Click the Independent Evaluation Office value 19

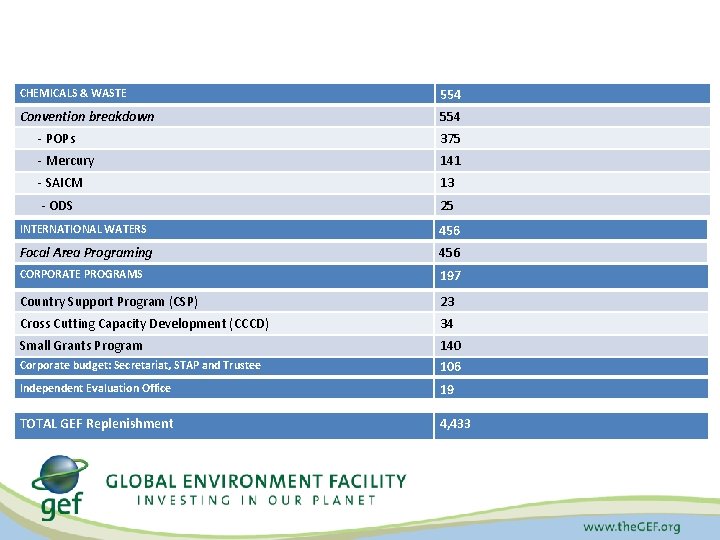point(447,389)
